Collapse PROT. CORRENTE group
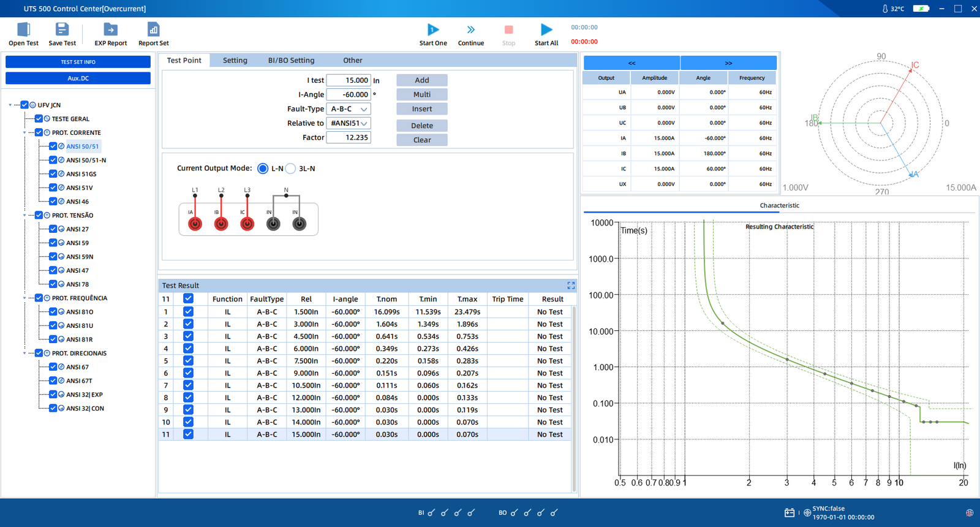Viewport: 980px width, 527px height. (24, 133)
